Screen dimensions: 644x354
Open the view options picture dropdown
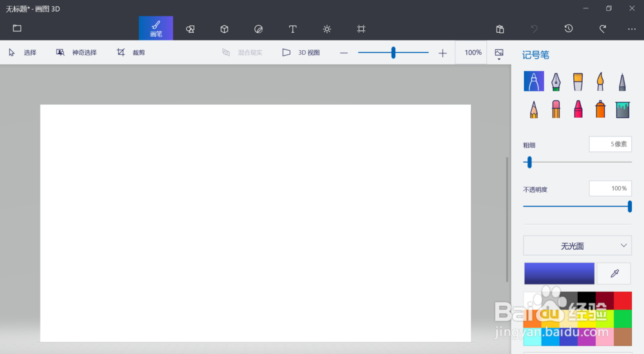(499, 53)
